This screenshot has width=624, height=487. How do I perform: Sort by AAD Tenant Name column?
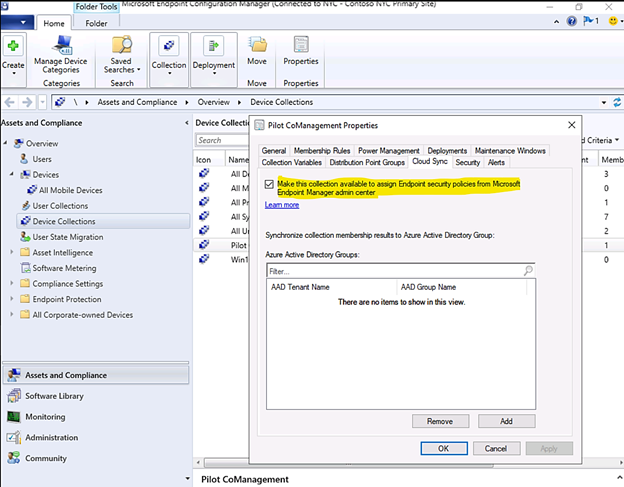coord(332,287)
